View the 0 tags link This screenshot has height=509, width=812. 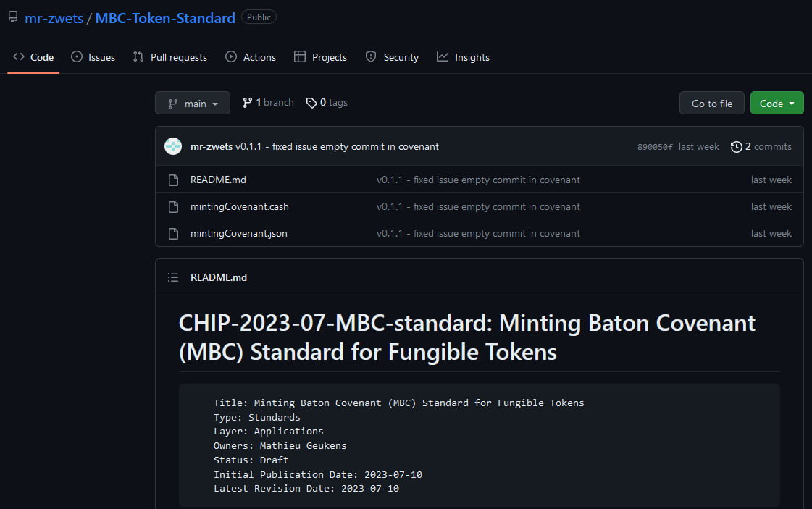[327, 103]
